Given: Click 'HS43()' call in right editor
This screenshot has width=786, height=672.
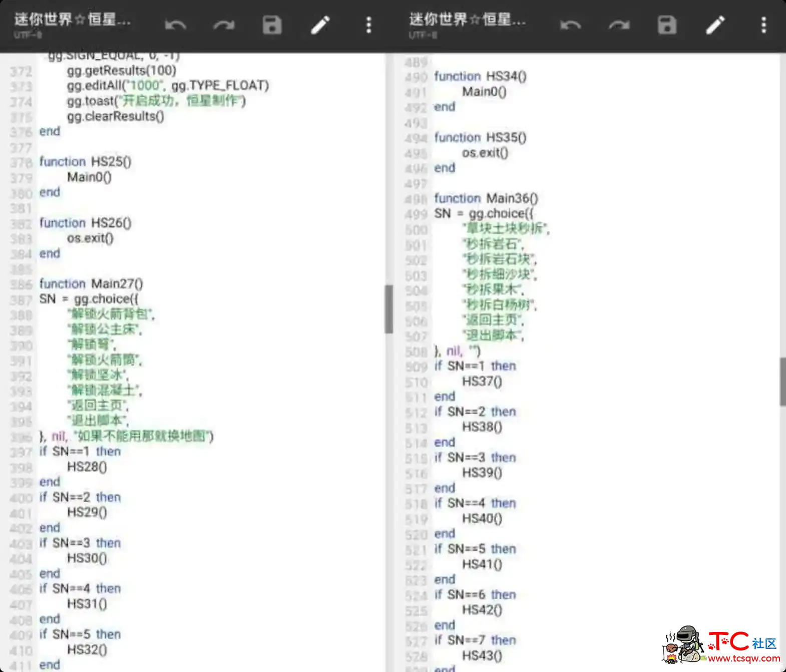Looking at the screenshot, I should pos(482,655).
